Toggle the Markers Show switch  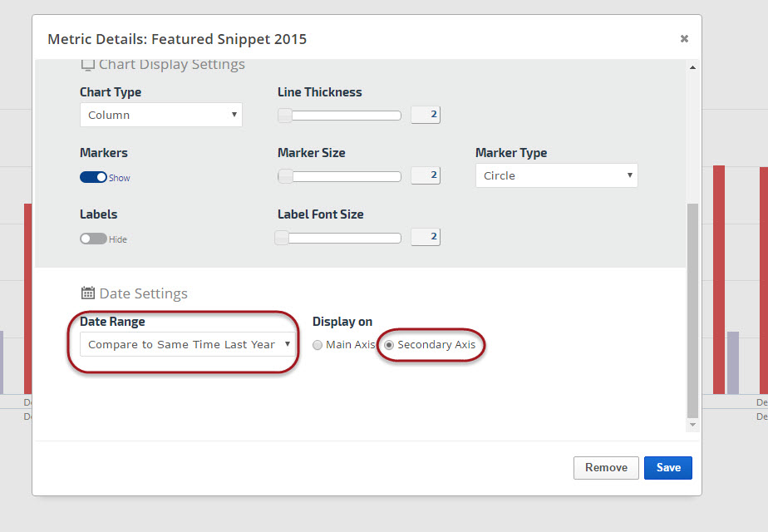[94, 177]
